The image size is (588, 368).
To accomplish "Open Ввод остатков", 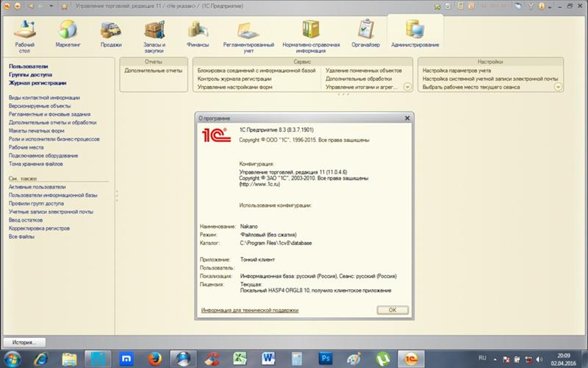I will (x=26, y=219).
